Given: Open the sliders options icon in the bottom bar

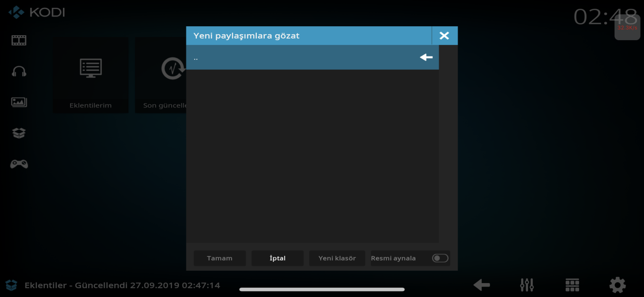Looking at the screenshot, I should [x=527, y=285].
